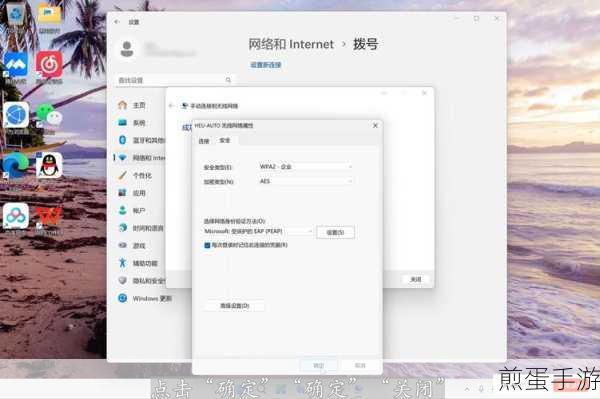Open the Bluetooth devices sidebar icon
This screenshot has height=399, width=600.
click(122, 140)
